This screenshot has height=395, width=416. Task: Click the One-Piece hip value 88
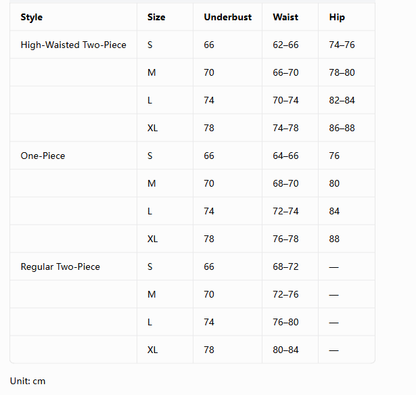(334, 239)
